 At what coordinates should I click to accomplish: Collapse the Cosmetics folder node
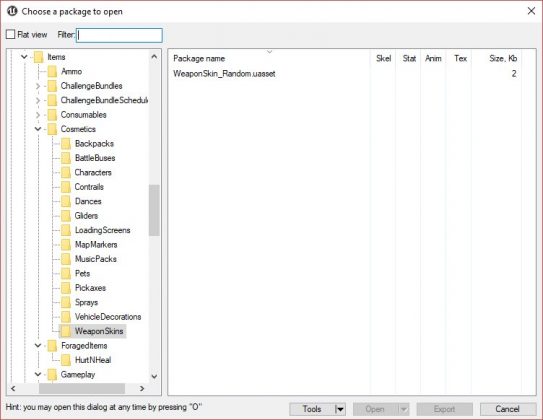(x=38, y=129)
